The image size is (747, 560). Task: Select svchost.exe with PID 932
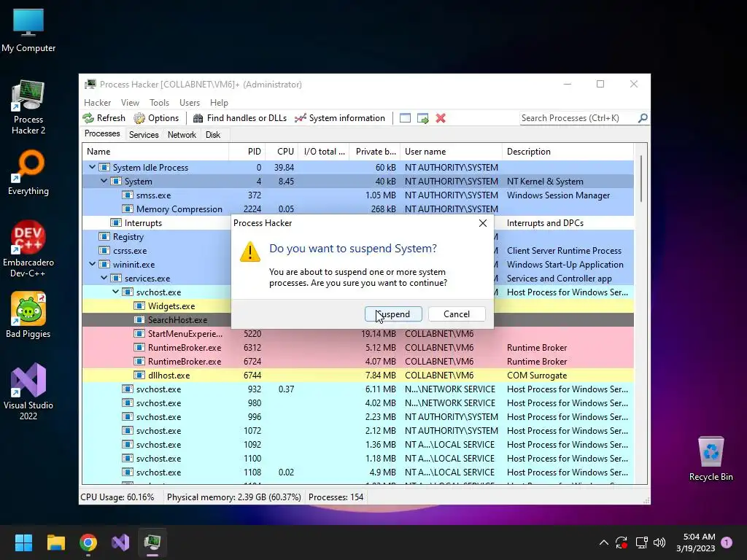tap(357, 389)
